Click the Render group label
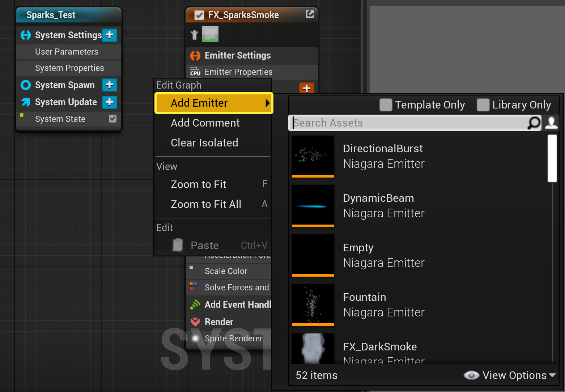 pyautogui.click(x=219, y=322)
